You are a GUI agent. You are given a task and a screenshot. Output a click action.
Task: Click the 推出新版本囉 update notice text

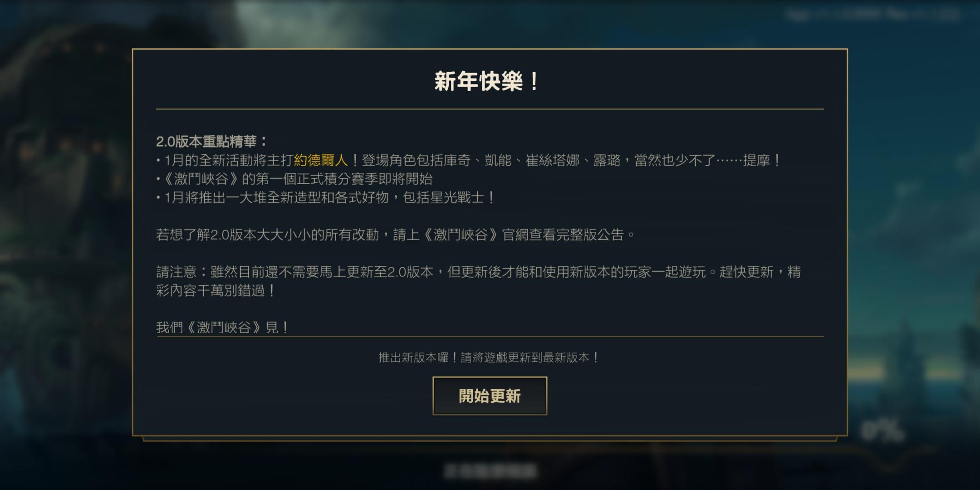[x=489, y=358]
